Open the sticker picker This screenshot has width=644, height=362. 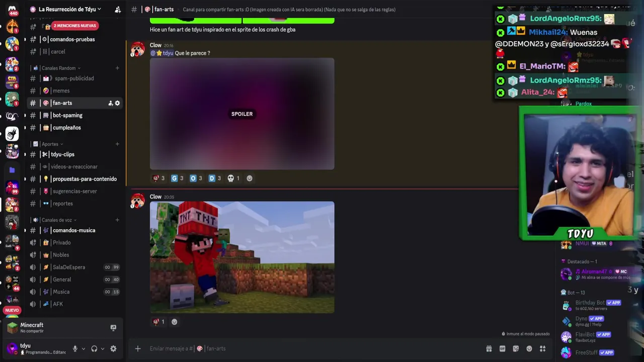click(x=516, y=348)
